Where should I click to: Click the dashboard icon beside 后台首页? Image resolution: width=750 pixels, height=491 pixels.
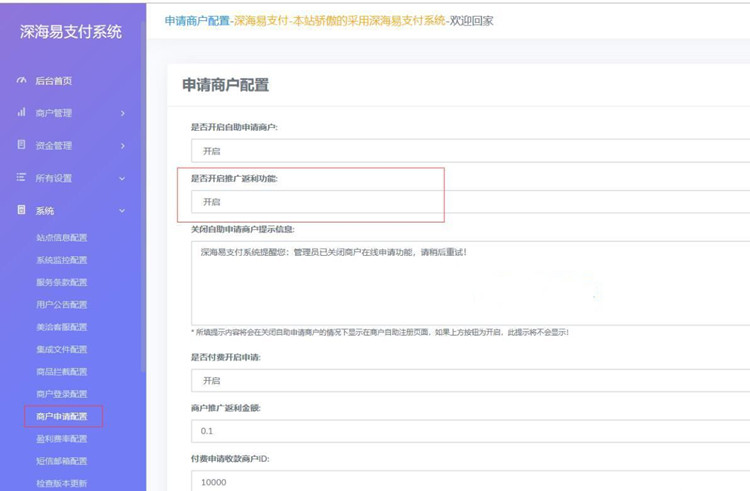point(21,81)
